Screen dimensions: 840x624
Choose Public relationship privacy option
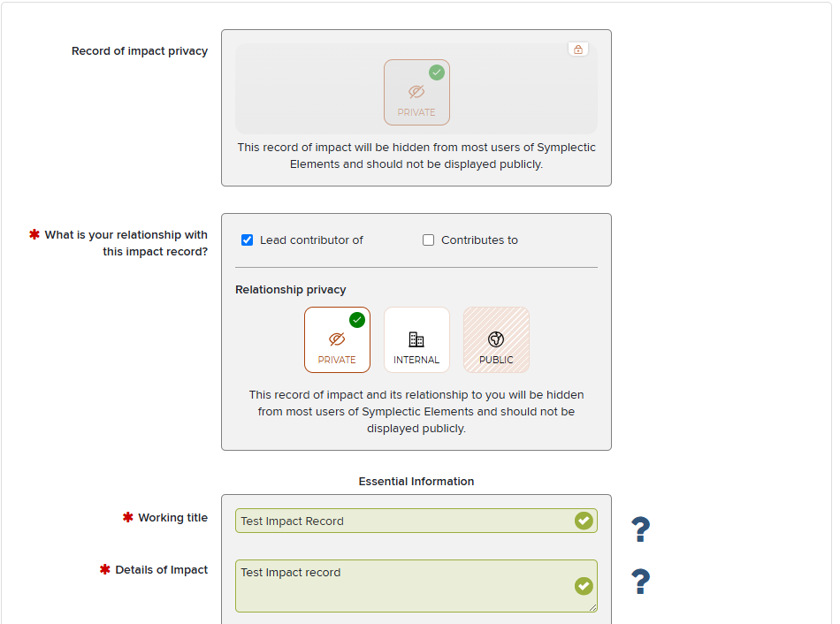click(x=496, y=339)
